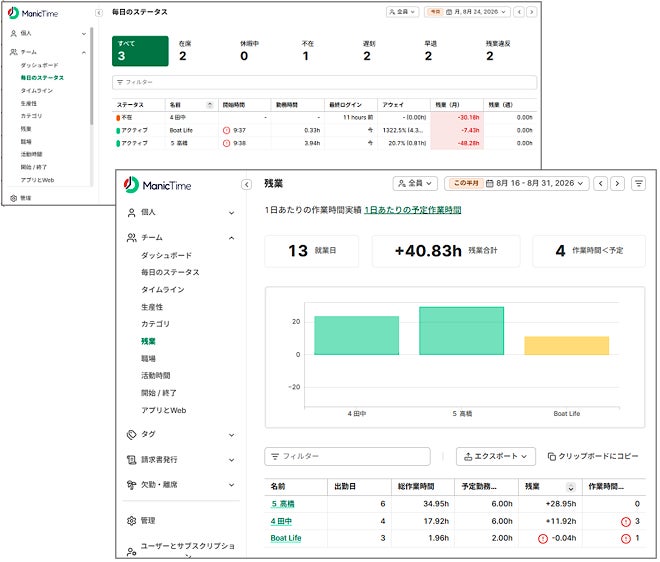Select 活動時間 in front window sidebar
Image resolution: width=660 pixels, height=562 pixels.
coord(155,376)
